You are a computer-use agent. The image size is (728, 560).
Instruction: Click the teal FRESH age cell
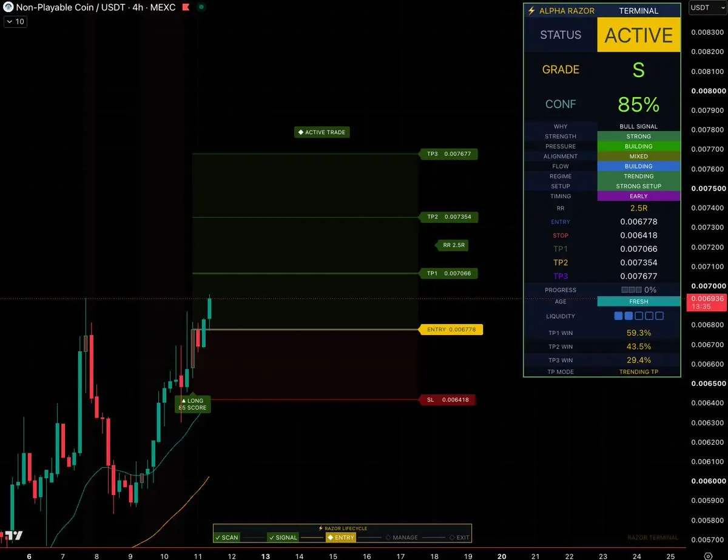click(639, 302)
